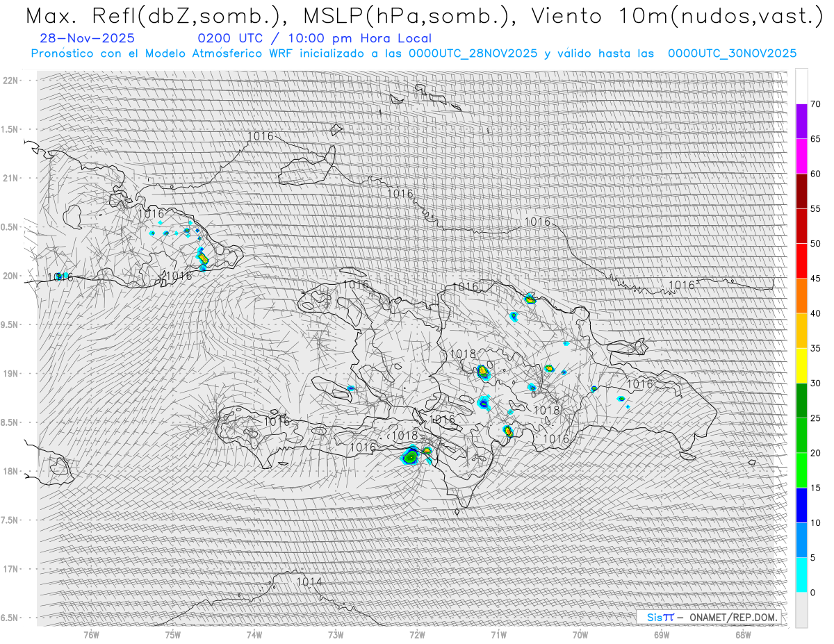Click the magenta 60–65 dBZ colorbar segment

point(801,156)
